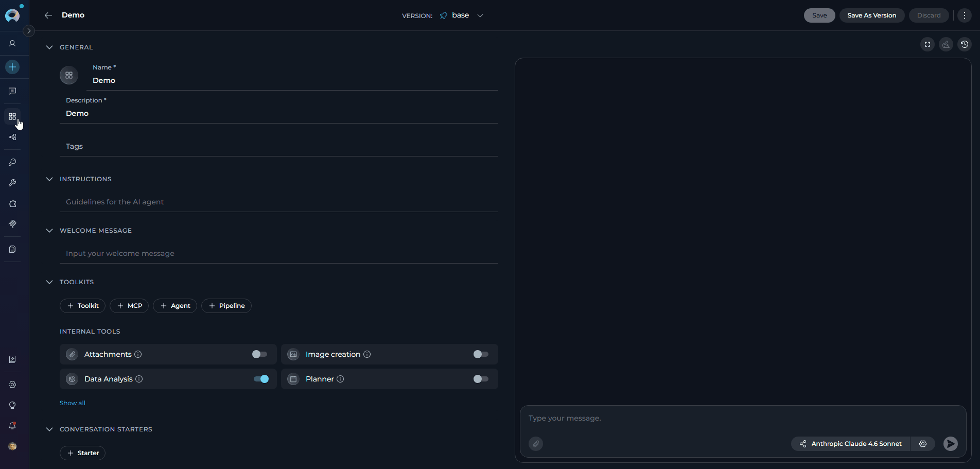
Task: Open the chat conversations icon
Action: click(12, 91)
